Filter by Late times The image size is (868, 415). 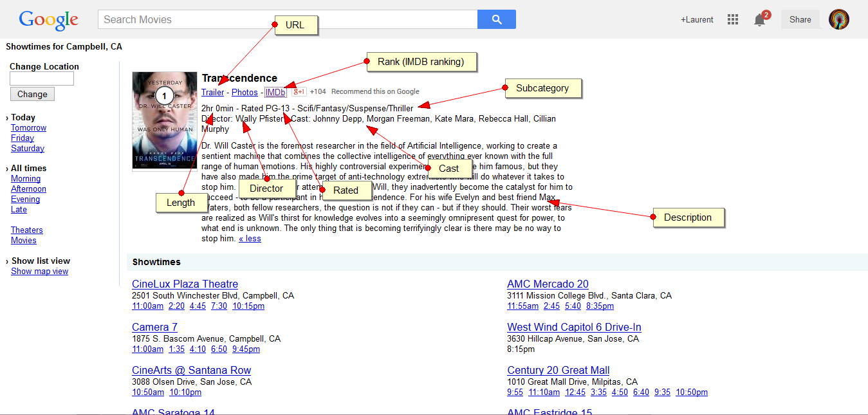[x=19, y=210]
